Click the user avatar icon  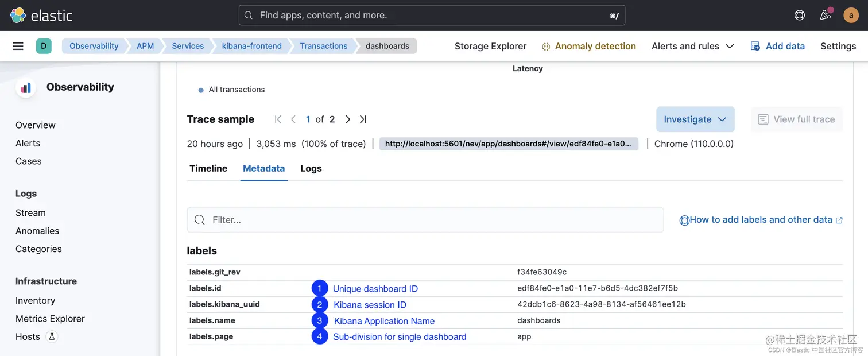click(x=851, y=16)
